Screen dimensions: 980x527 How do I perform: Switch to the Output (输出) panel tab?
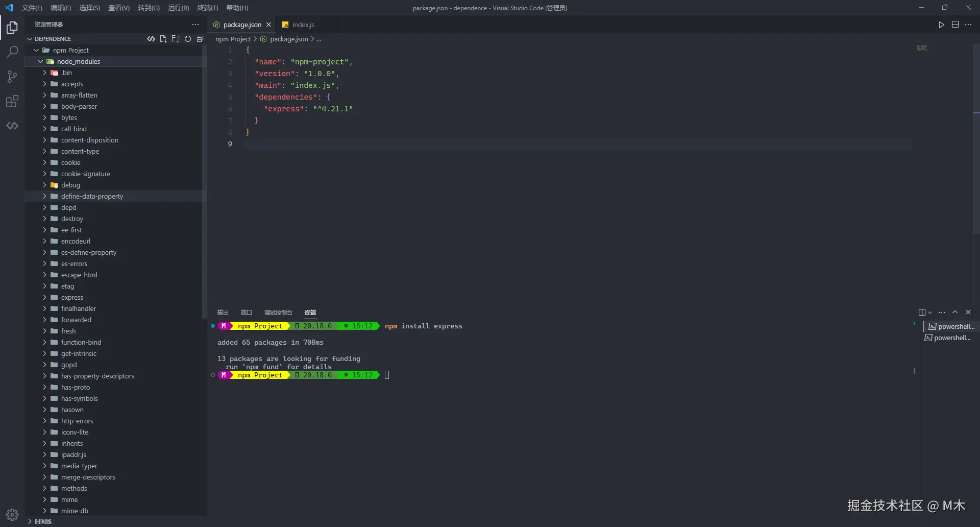pos(223,313)
